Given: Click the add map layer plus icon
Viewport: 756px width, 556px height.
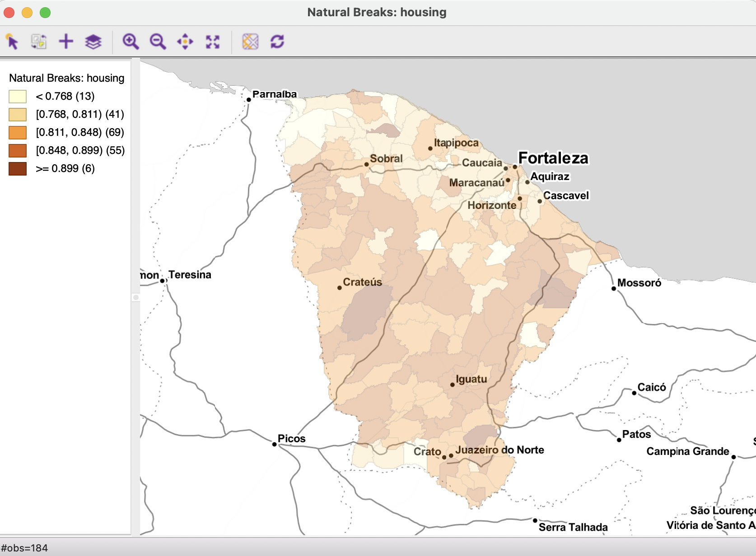Looking at the screenshot, I should (x=66, y=42).
